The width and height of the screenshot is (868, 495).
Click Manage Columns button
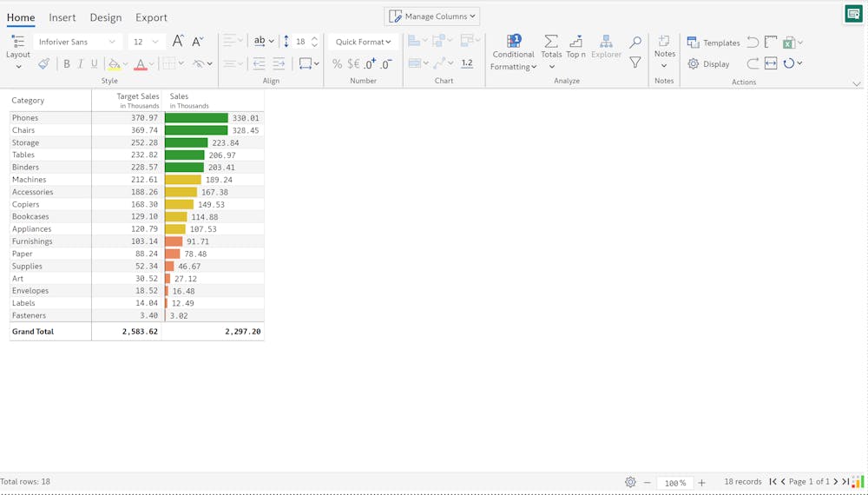coord(431,16)
